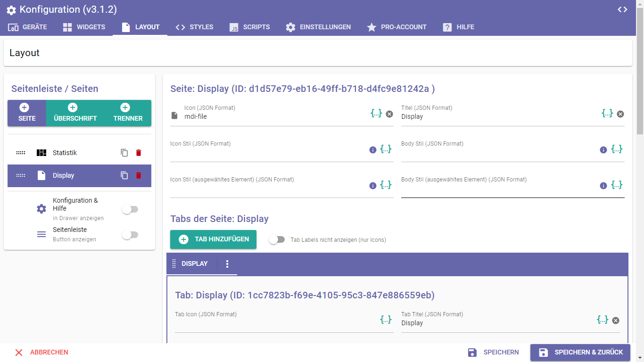
Task: Toggle Tab Labels nicht anzeigen switch
Action: point(277,239)
